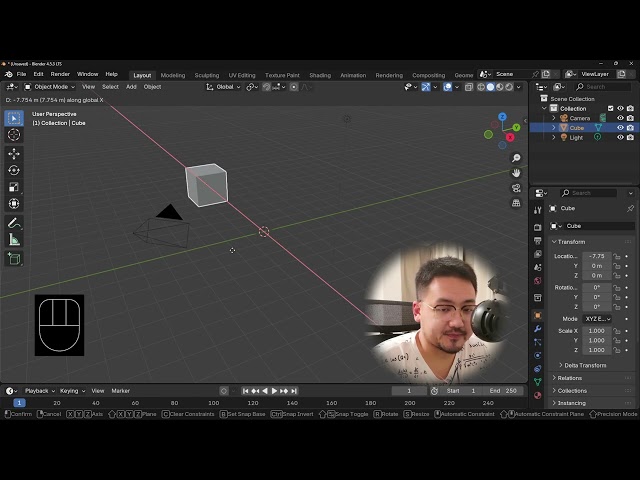Select the Measure tool
This screenshot has height=480, width=640.
(x=14, y=240)
